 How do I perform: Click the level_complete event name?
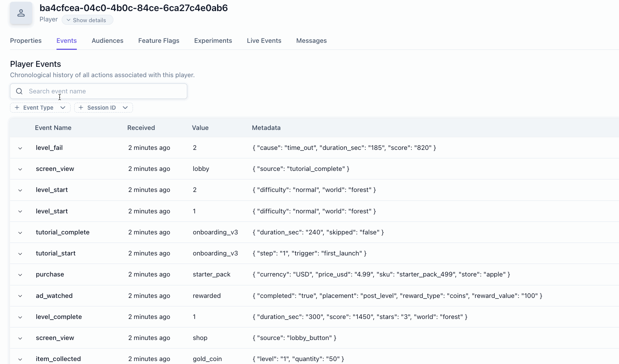point(59,317)
